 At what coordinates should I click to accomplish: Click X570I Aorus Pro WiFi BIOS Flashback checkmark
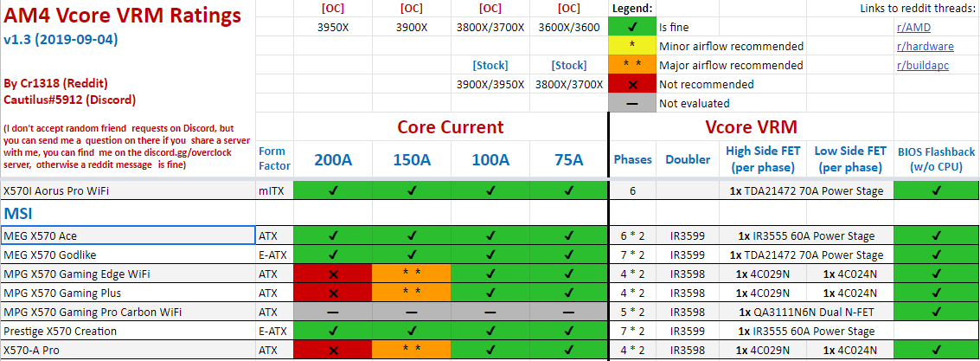pos(936,190)
